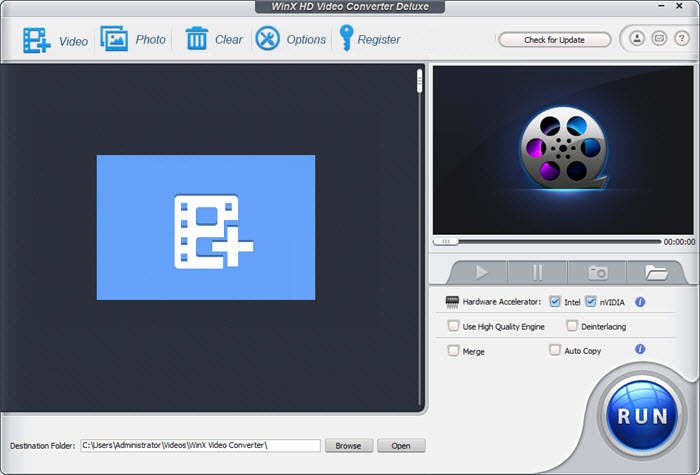Click the large add video tile in the file list
Screen dimensions: 700x475
pos(206,227)
